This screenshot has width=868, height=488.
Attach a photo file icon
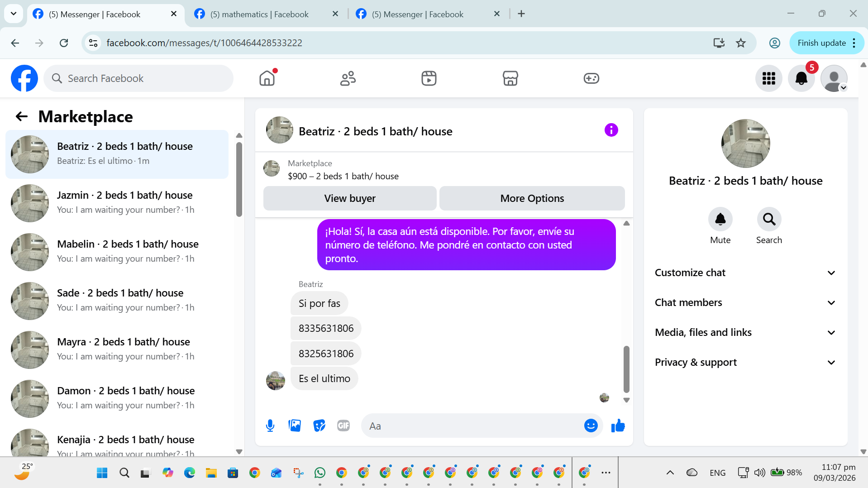(295, 426)
